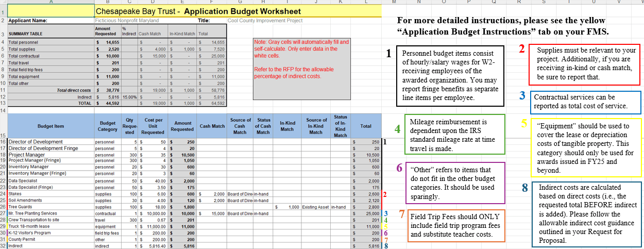The height and width of the screenshot is (249, 644).
Task: Click row header 16
Action: click(x=4, y=141)
